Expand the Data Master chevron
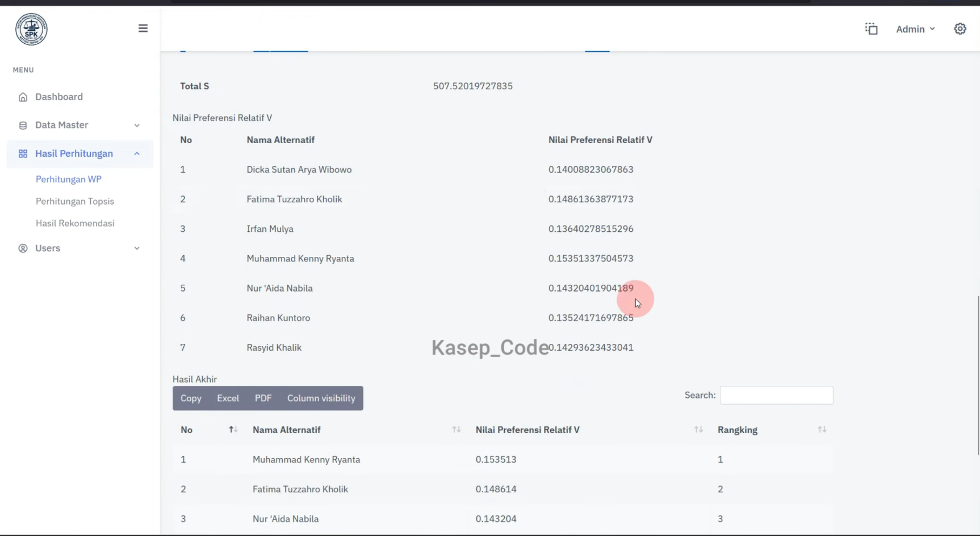980x536 pixels. tap(137, 125)
